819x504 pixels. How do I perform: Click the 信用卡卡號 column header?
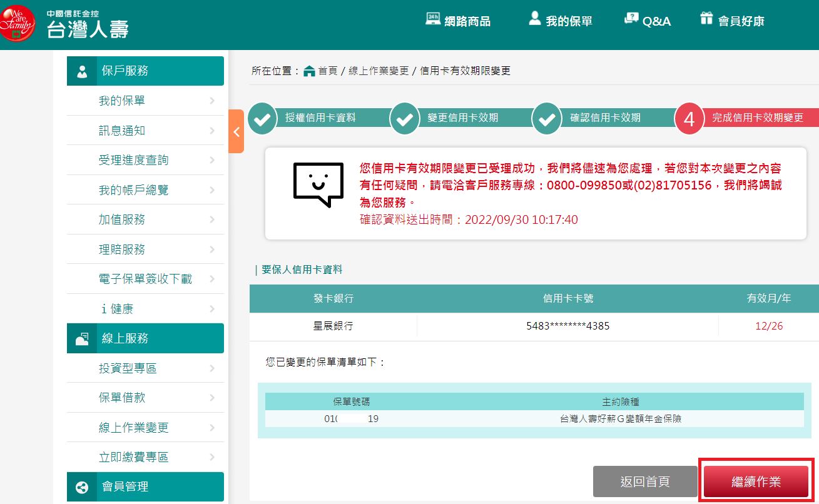pos(567,299)
